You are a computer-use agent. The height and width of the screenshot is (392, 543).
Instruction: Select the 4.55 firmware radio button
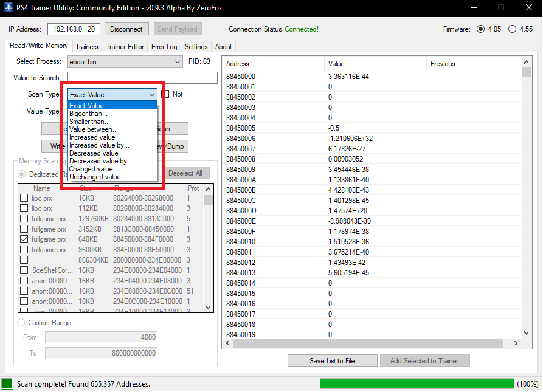point(512,29)
